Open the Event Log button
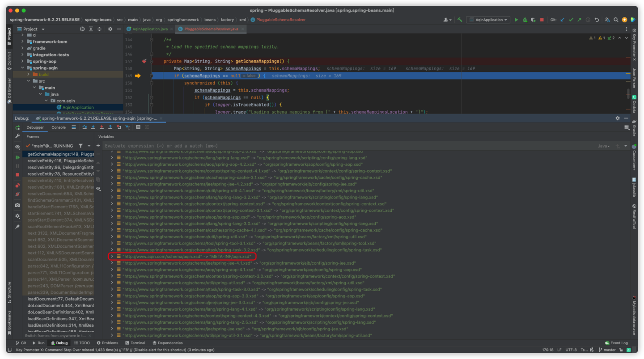Viewport: 644px width, 359px height. click(x=616, y=343)
